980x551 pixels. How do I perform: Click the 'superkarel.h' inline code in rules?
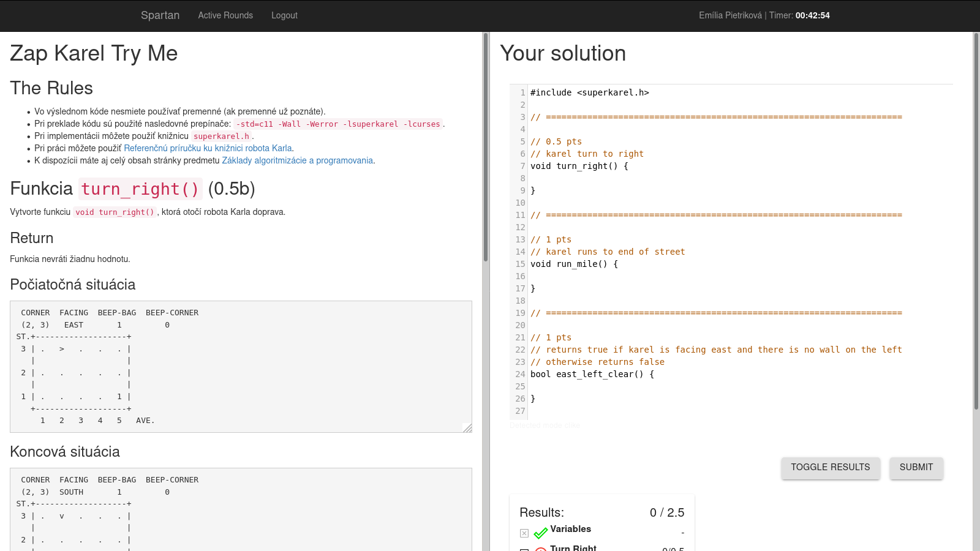click(222, 137)
